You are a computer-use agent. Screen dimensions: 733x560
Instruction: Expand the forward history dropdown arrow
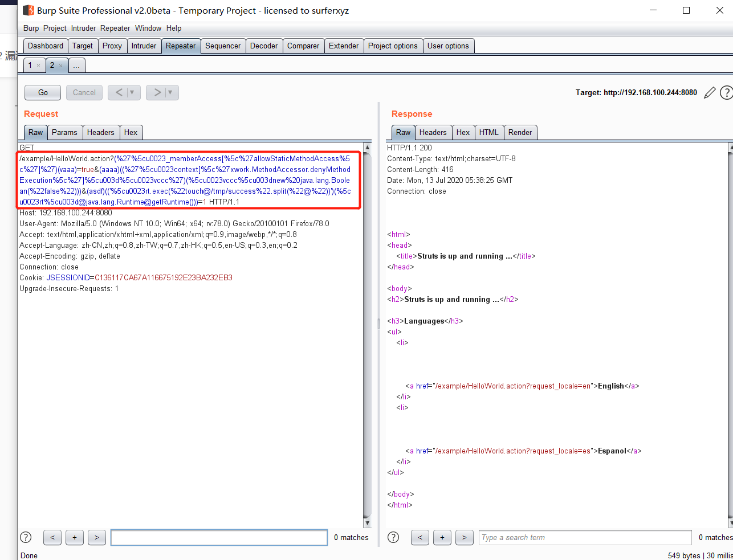170,92
